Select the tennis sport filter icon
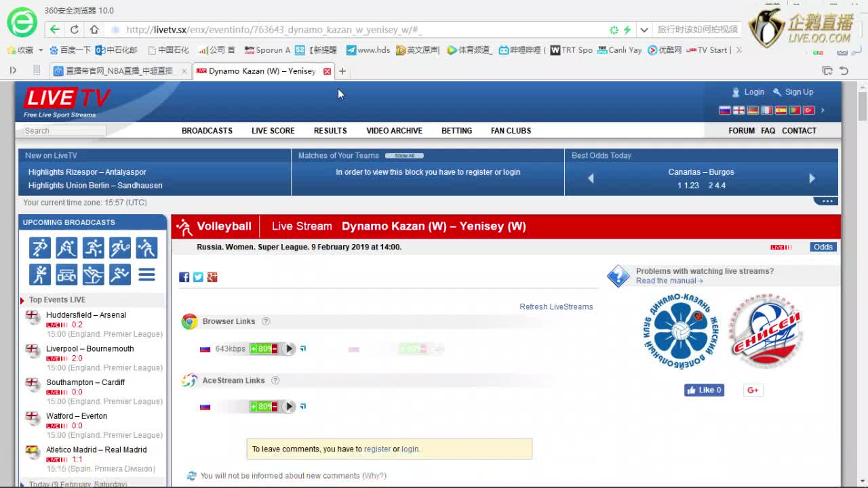The height and width of the screenshot is (488, 868). pos(120,248)
